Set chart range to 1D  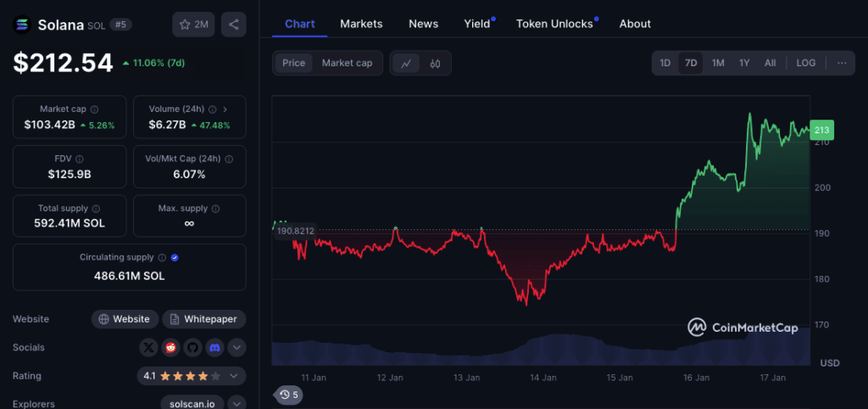[x=665, y=63]
